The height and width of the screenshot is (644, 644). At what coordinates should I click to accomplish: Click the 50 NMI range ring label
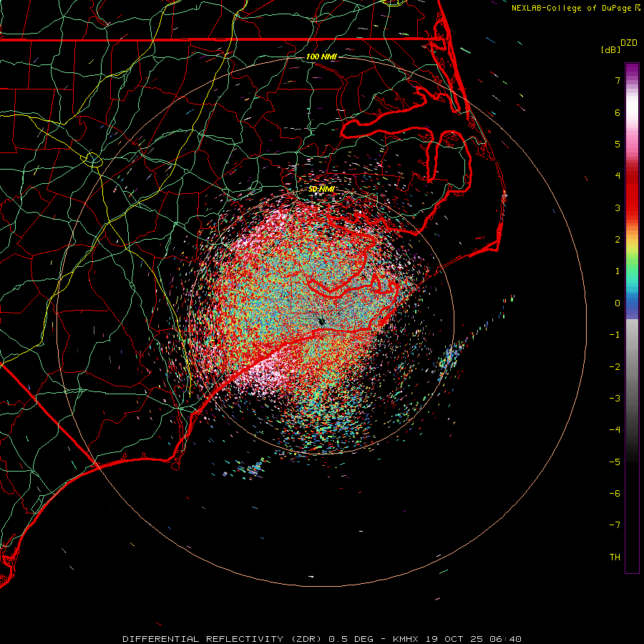click(x=321, y=189)
